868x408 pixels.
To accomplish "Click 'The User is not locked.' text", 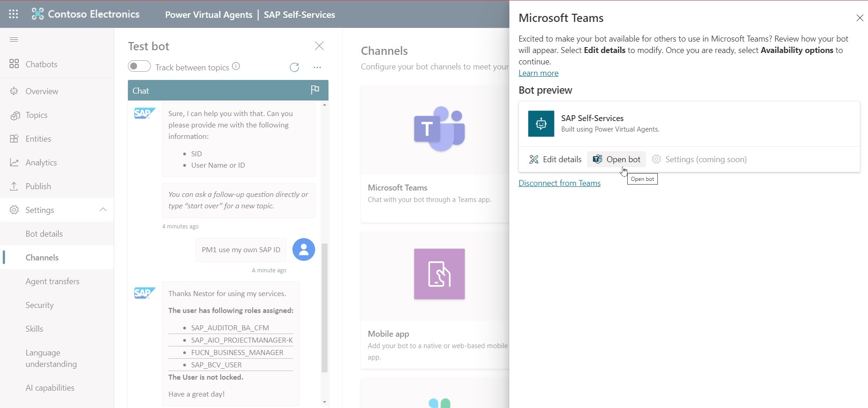I will 206,377.
